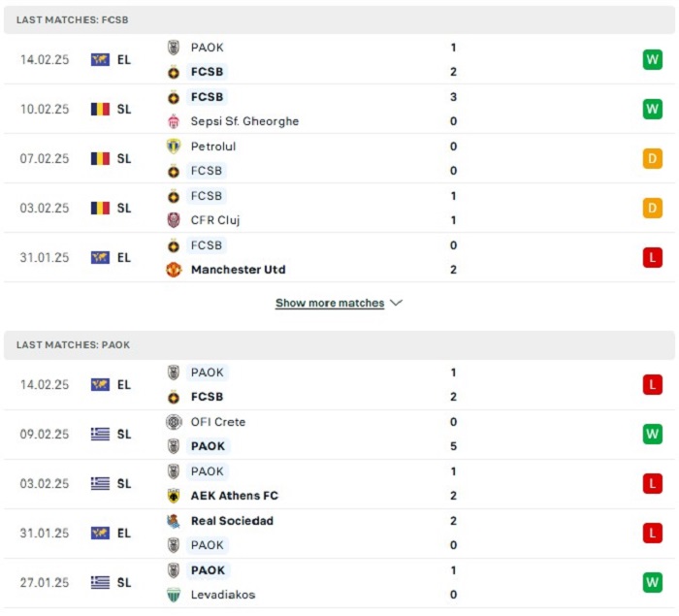679x616 pixels.
Task: Click the OFI Crete club logo
Action: click(174, 422)
